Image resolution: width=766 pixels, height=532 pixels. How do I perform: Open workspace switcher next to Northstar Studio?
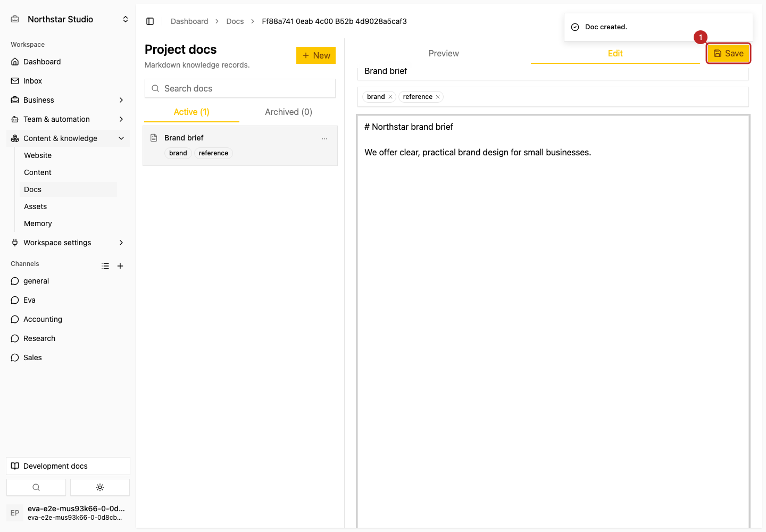126,19
